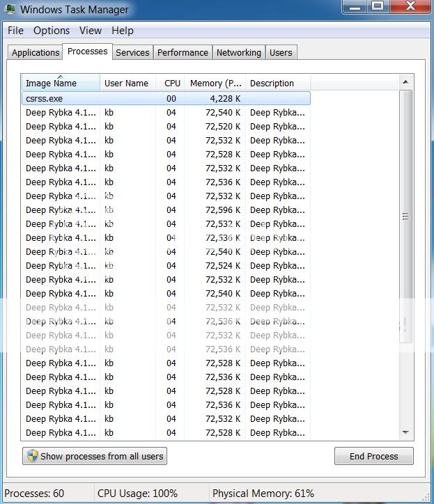This screenshot has height=504, width=434.
Task: Maximize the Task Manager window
Action: [378, 6]
